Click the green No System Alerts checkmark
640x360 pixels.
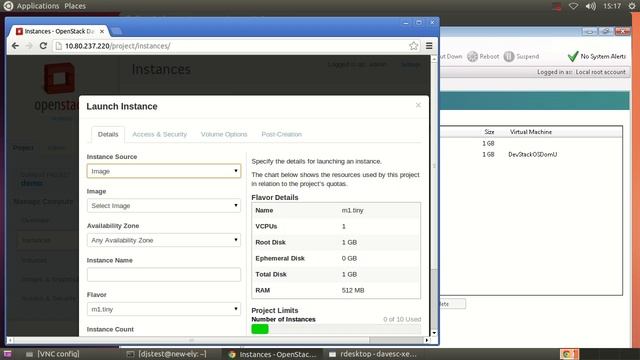[x=573, y=56]
